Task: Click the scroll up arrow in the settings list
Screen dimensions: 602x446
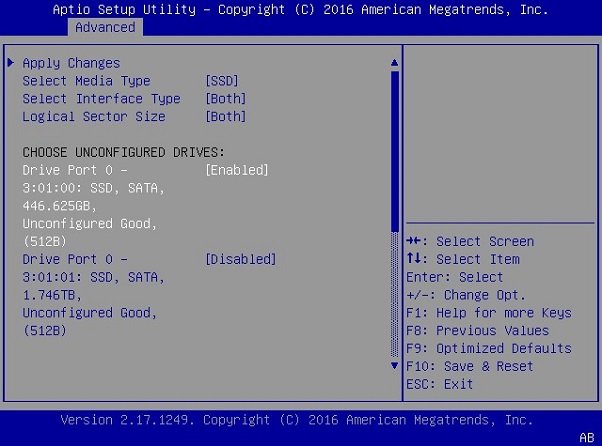Action: (394, 63)
